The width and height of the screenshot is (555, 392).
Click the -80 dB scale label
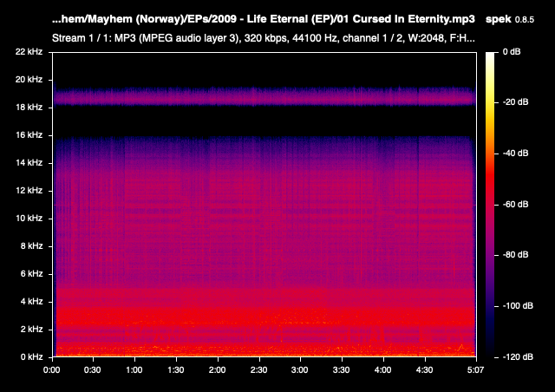coord(515,255)
